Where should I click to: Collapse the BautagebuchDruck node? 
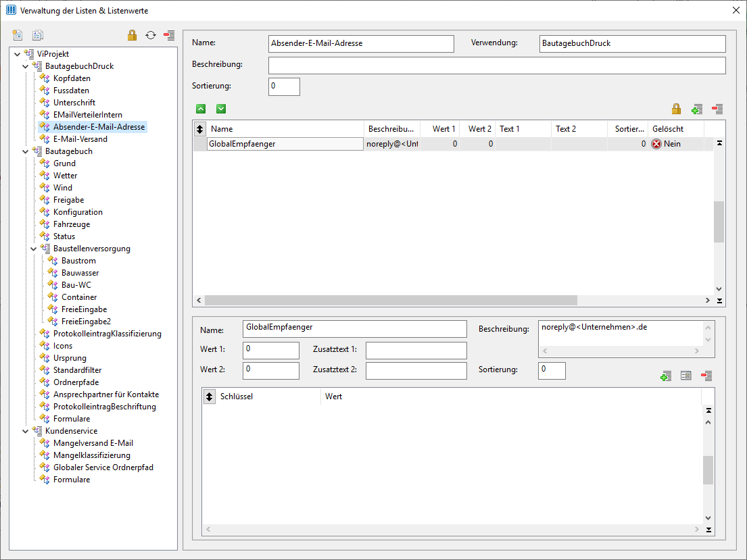click(26, 66)
